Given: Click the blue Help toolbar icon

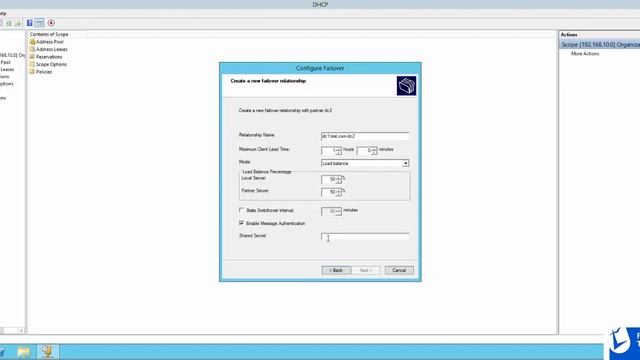Looking at the screenshot, I should tap(30, 23).
